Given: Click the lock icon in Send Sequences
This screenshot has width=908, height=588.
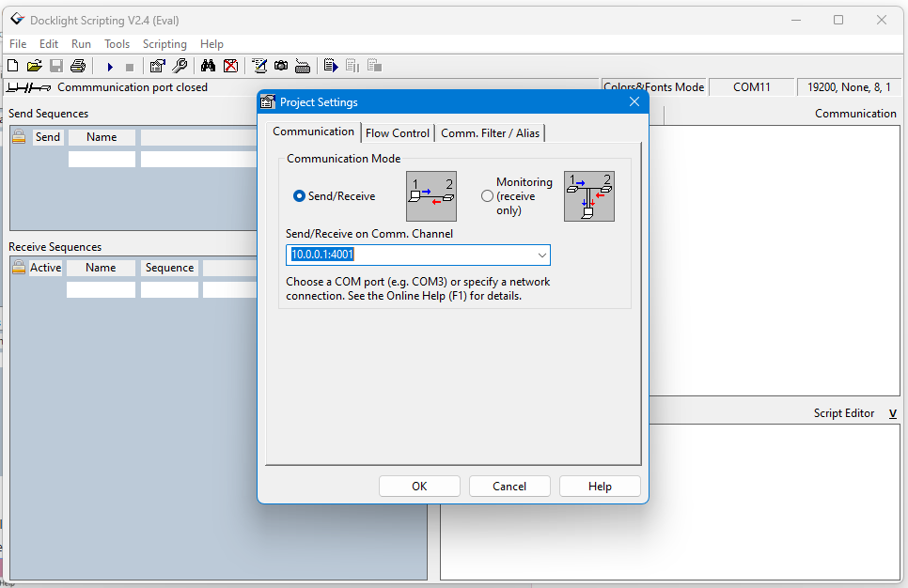Looking at the screenshot, I should coord(19,137).
